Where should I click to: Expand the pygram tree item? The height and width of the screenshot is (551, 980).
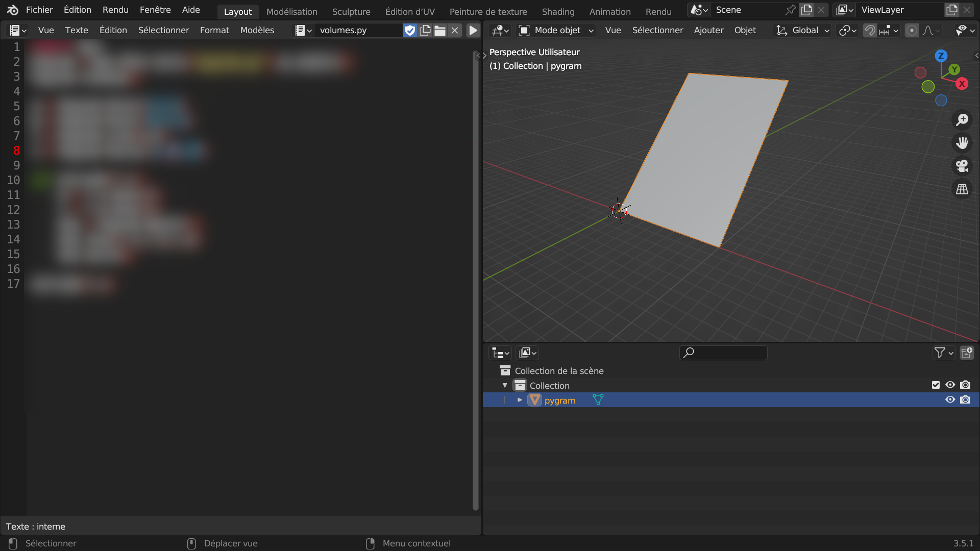tap(520, 400)
